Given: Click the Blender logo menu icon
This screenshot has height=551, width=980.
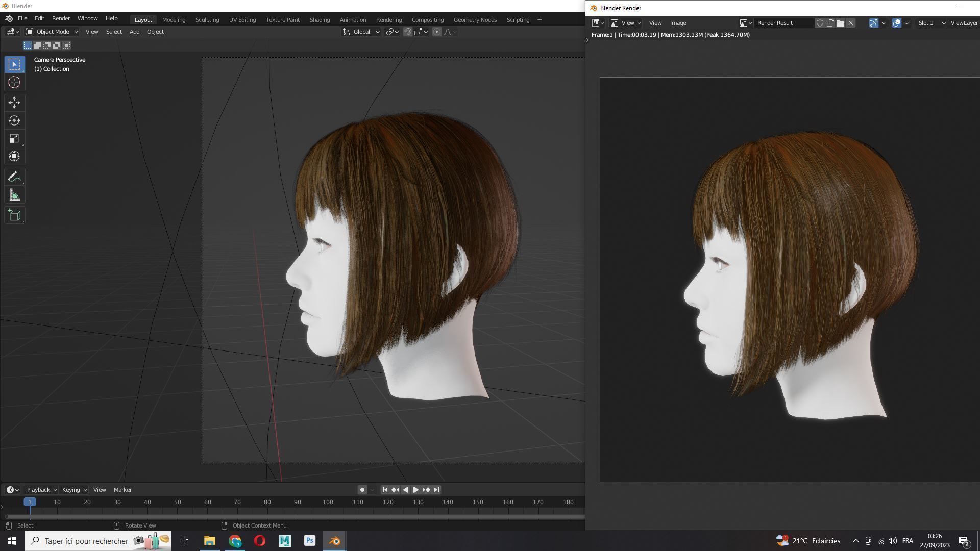Looking at the screenshot, I should tap(9, 18).
